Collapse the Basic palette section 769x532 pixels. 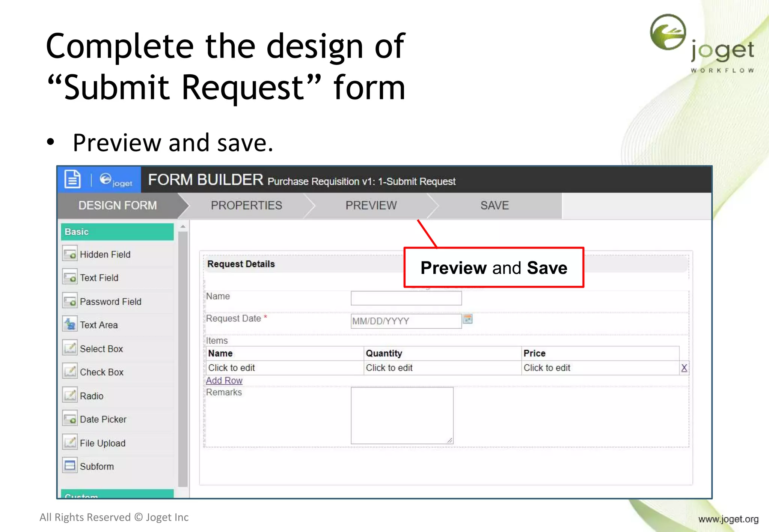tap(117, 232)
